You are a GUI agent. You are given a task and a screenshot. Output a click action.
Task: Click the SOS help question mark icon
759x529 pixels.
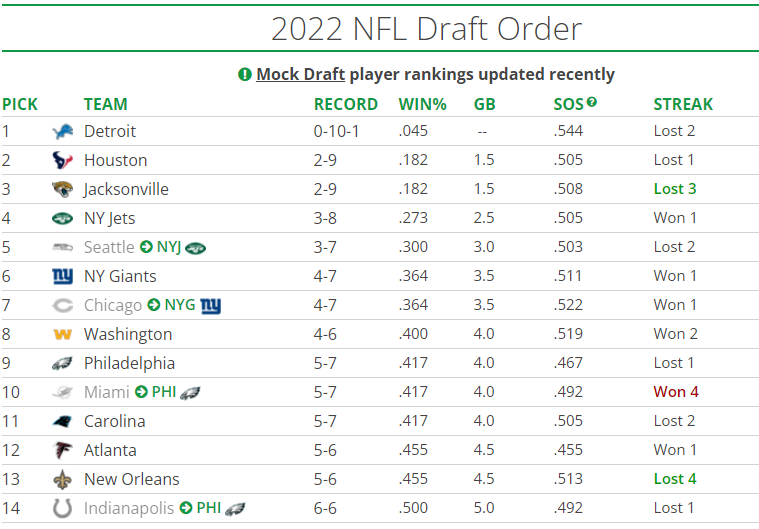[592, 102]
